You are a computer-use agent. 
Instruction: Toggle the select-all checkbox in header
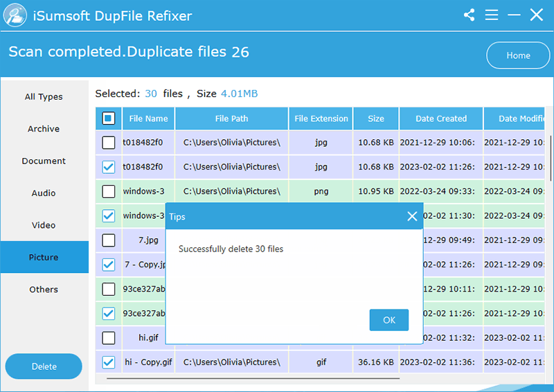(x=109, y=118)
